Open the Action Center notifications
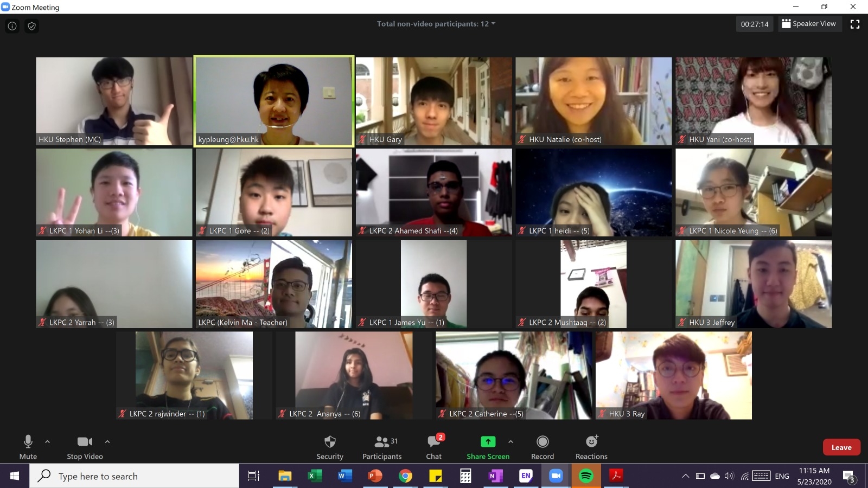 coord(849,477)
